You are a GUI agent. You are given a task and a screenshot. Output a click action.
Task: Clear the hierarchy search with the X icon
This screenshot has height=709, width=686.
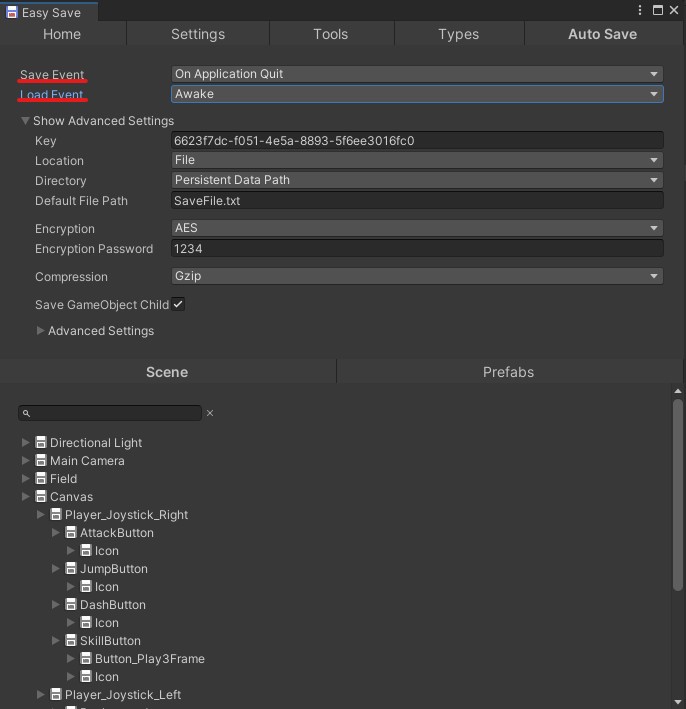[210, 413]
